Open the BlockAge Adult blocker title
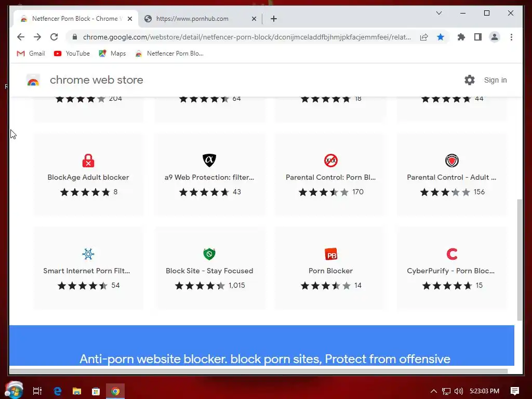The height and width of the screenshot is (399, 532). [x=88, y=177]
